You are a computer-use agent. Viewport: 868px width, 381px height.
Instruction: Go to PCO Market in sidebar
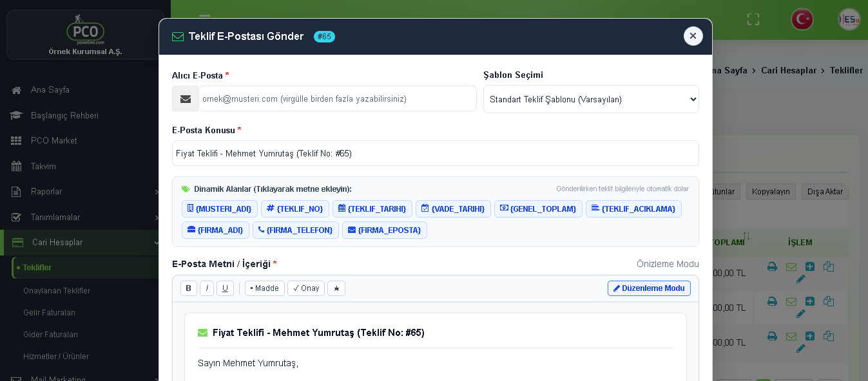pos(53,140)
